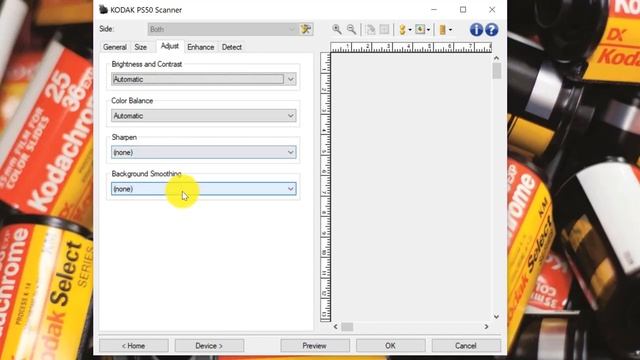Screen dimensions: 640x360
Task: Click the empty preview canvas area
Action: tap(411, 187)
